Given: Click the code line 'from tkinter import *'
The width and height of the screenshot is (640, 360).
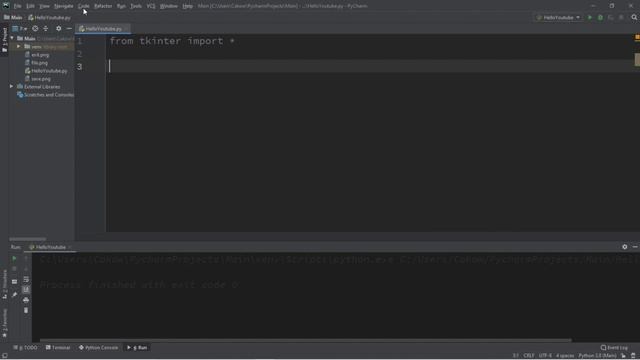Looking at the screenshot, I should click(x=172, y=41).
